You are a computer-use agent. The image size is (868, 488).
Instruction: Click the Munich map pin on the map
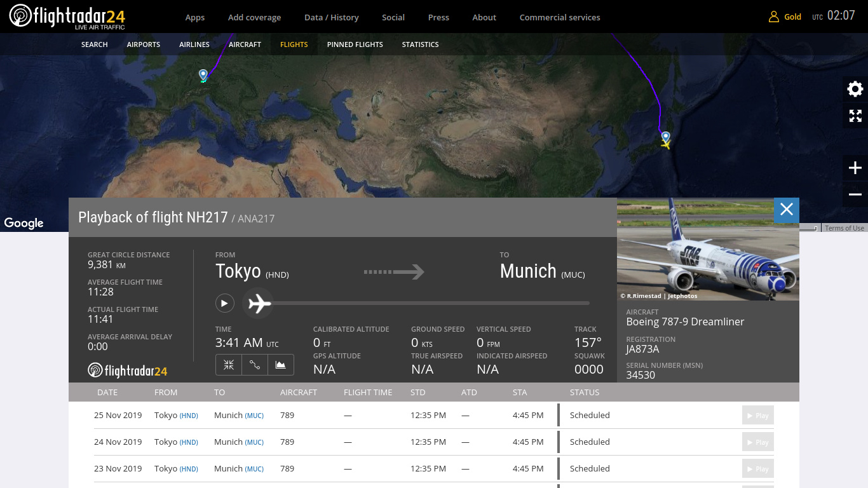(203, 75)
